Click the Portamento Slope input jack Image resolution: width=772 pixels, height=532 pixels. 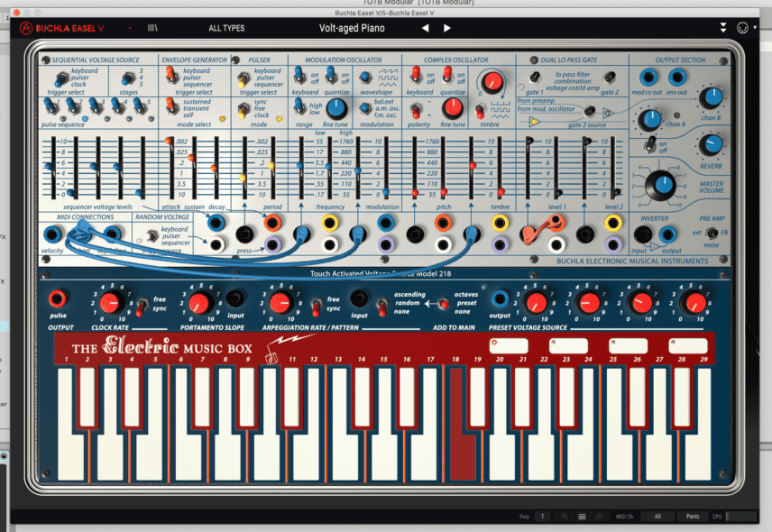(234, 298)
